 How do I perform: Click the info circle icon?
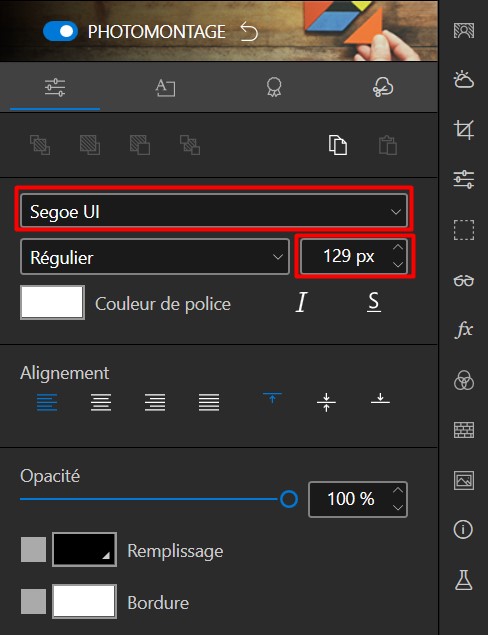(x=463, y=529)
